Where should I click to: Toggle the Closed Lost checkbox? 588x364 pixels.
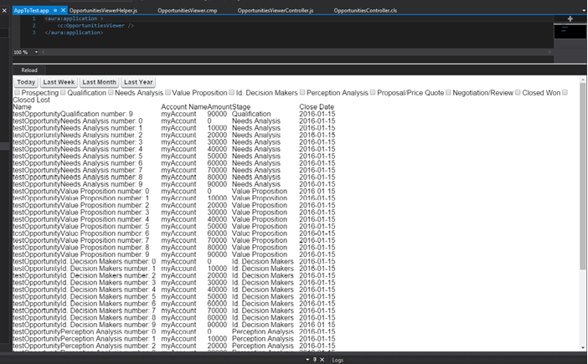[x=565, y=92]
